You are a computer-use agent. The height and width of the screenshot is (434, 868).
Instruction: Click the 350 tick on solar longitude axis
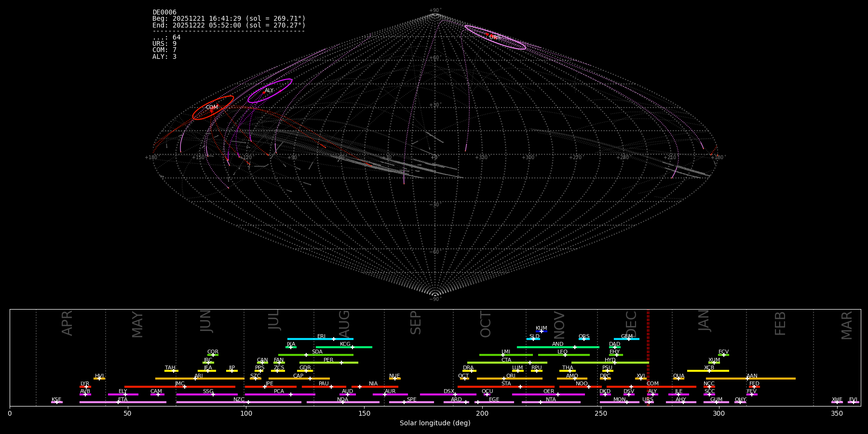837,413
